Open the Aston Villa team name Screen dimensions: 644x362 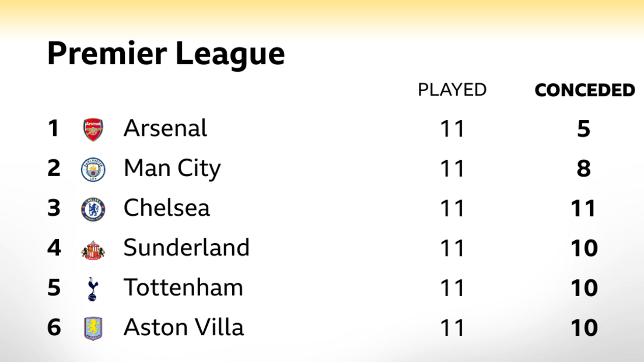coord(184,328)
